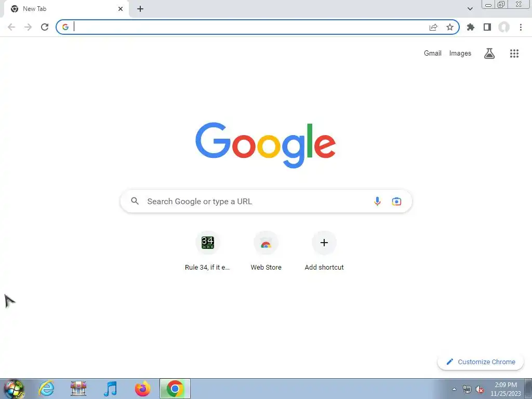Open Search Labs flask icon
Image resolution: width=532 pixels, height=399 pixels.
tap(489, 54)
